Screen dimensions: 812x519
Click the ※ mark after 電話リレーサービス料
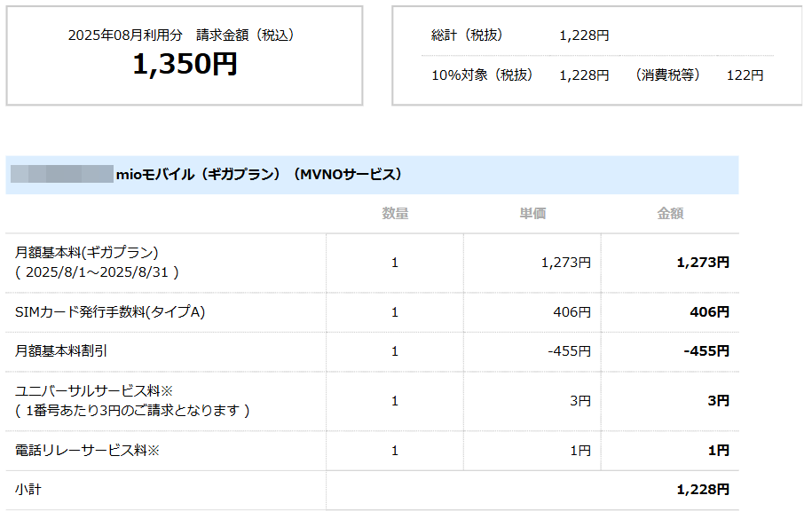[153, 451]
